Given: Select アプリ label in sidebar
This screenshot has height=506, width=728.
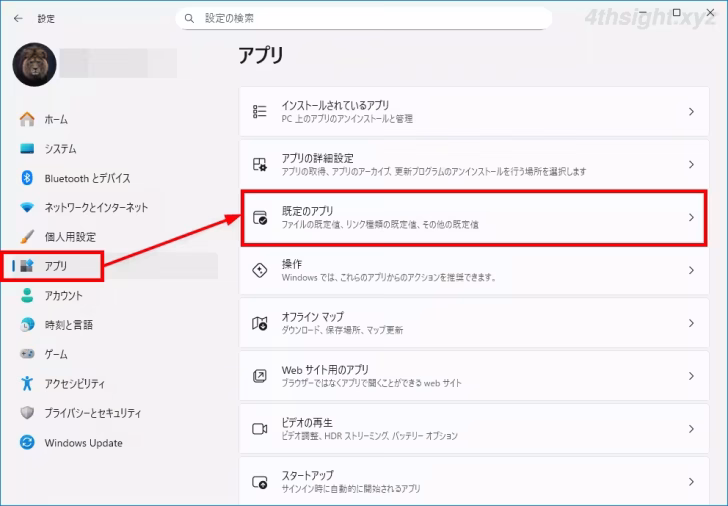Looking at the screenshot, I should pos(56,266).
